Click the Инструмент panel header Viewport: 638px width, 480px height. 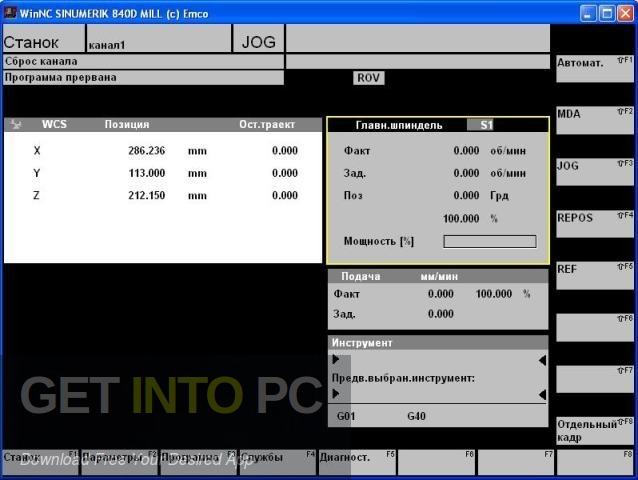[x=438, y=343]
